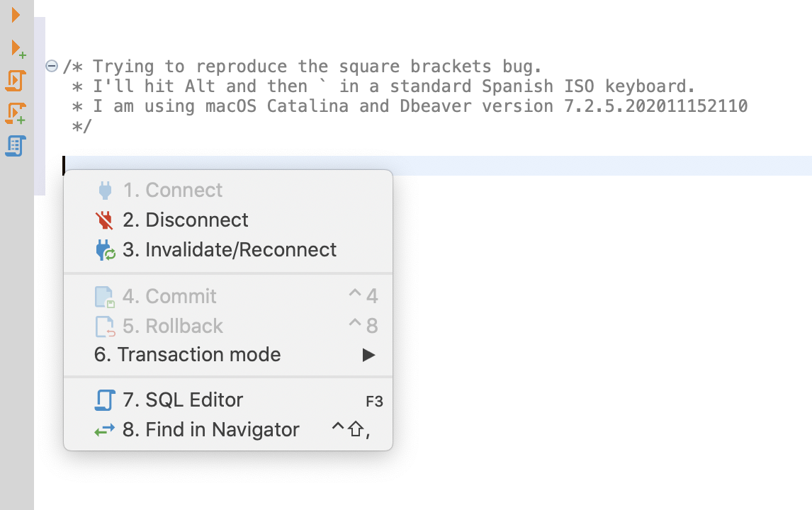812x510 pixels.
Task: Show the execution plan
Action: point(15,146)
